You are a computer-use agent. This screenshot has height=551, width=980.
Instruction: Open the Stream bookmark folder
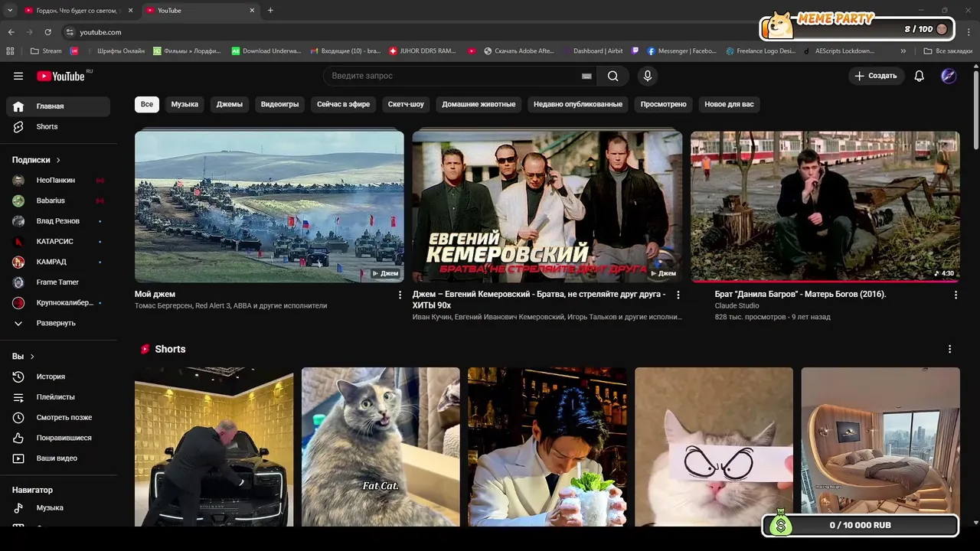[46, 51]
